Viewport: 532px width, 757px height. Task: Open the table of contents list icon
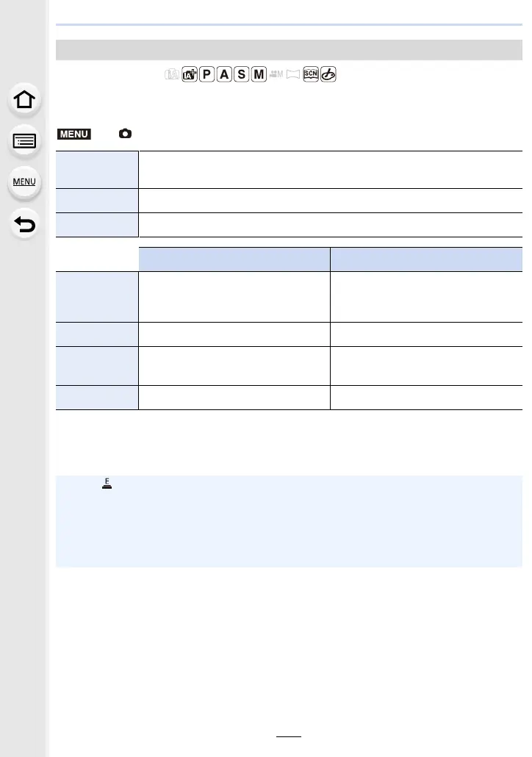click(24, 141)
